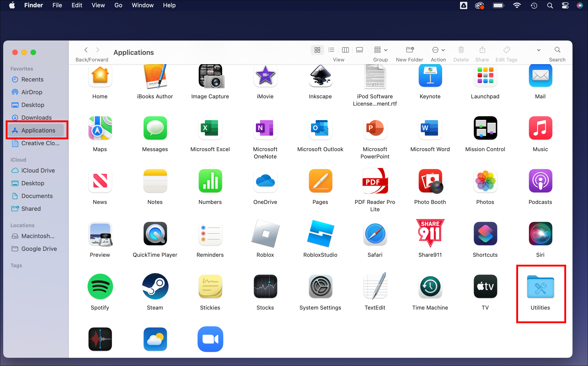Open the Finder menu

tap(33, 5)
